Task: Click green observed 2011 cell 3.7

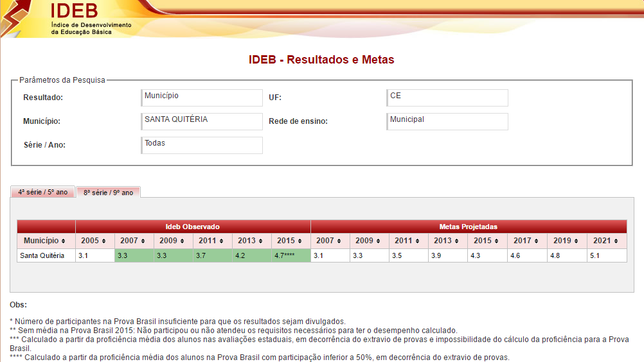Action: (213, 255)
